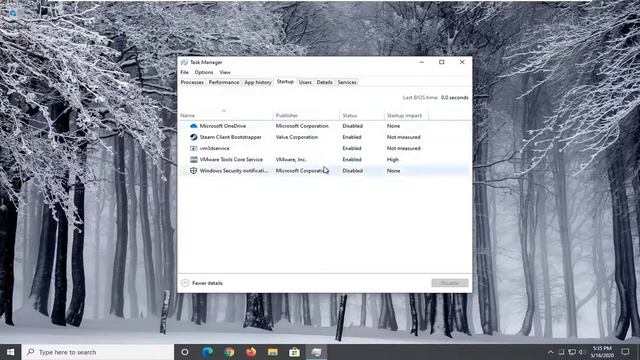This screenshot has height=360, width=640.
Task: Open the File menu
Action: (184, 72)
